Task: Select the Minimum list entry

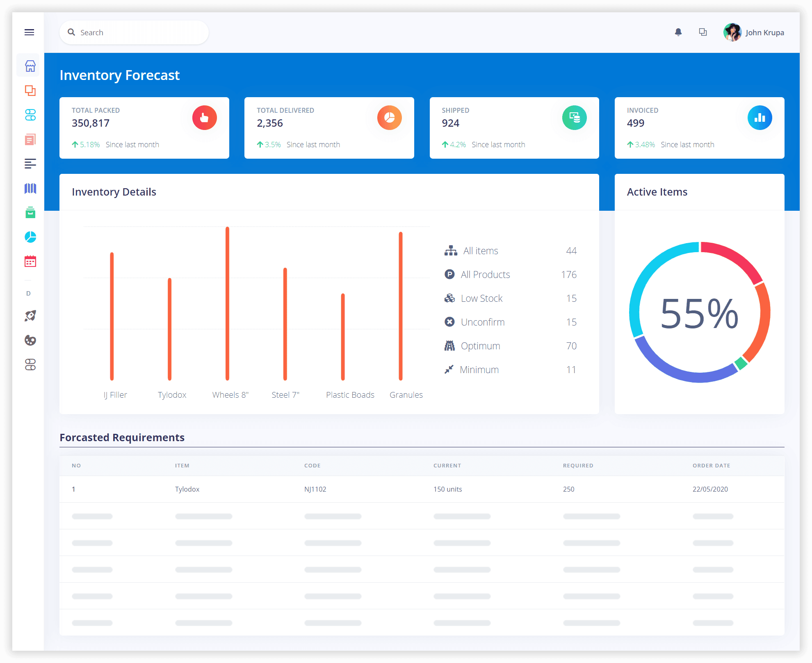Action: (511, 369)
